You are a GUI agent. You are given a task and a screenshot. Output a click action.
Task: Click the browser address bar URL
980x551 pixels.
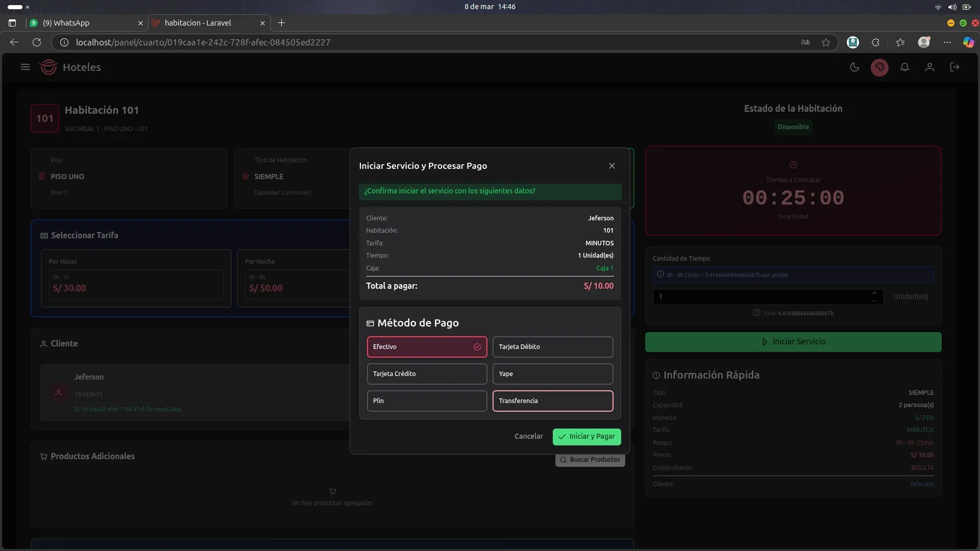point(203,42)
